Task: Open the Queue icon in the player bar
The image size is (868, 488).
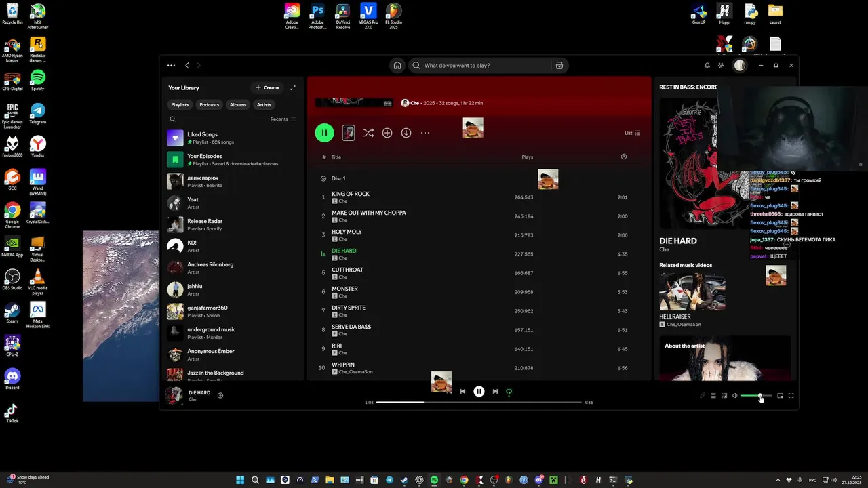Action: pos(713,396)
